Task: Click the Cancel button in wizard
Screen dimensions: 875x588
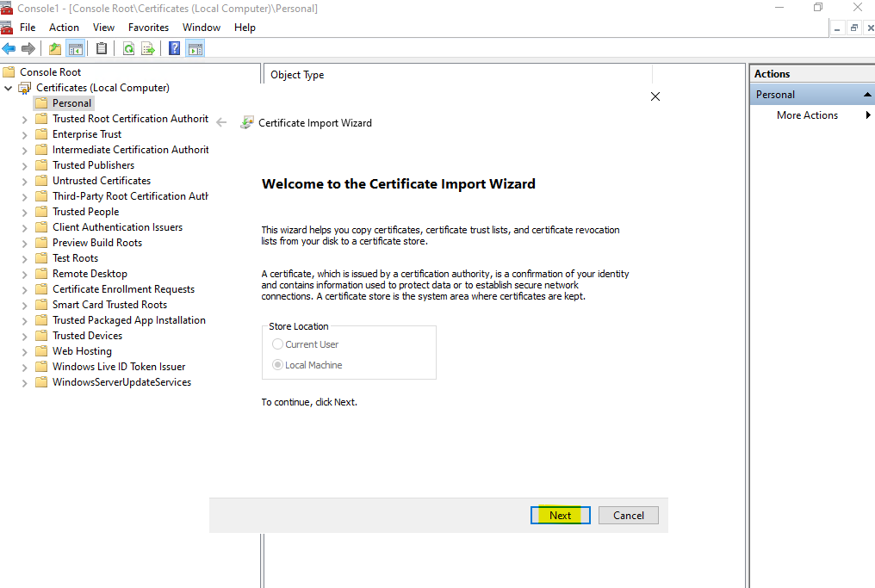Action: pyautogui.click(x=629, y=516)
